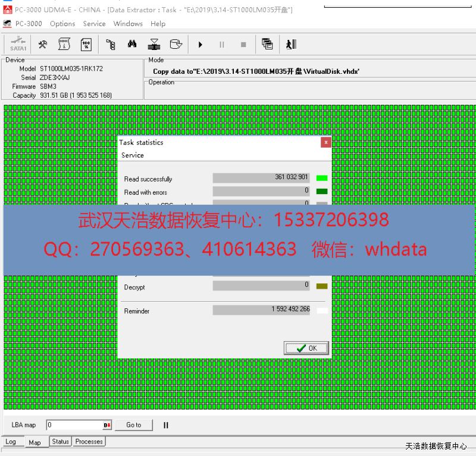This screenshot has height=456, width=476.
Task: Open the Options menu
Action: tap(62, 24)
